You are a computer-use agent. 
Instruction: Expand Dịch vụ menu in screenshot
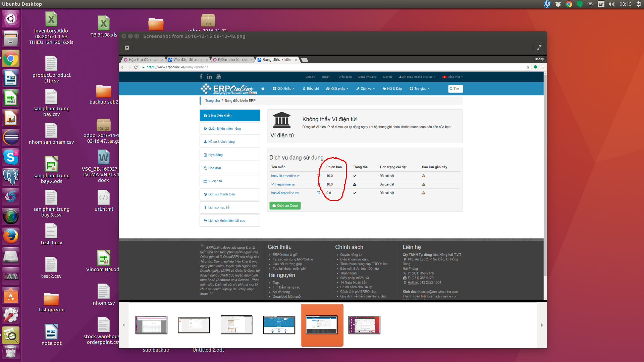pyautogui.click(x=365, y=89)
